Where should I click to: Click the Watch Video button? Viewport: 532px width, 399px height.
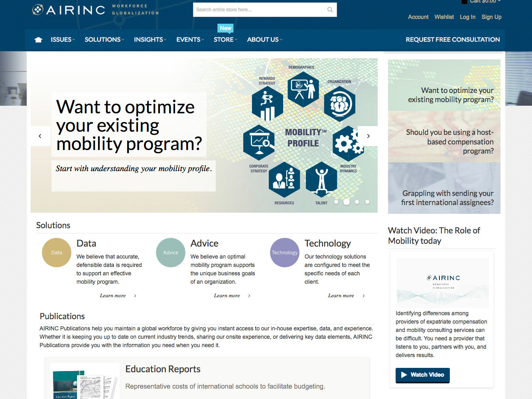(422, 375)
